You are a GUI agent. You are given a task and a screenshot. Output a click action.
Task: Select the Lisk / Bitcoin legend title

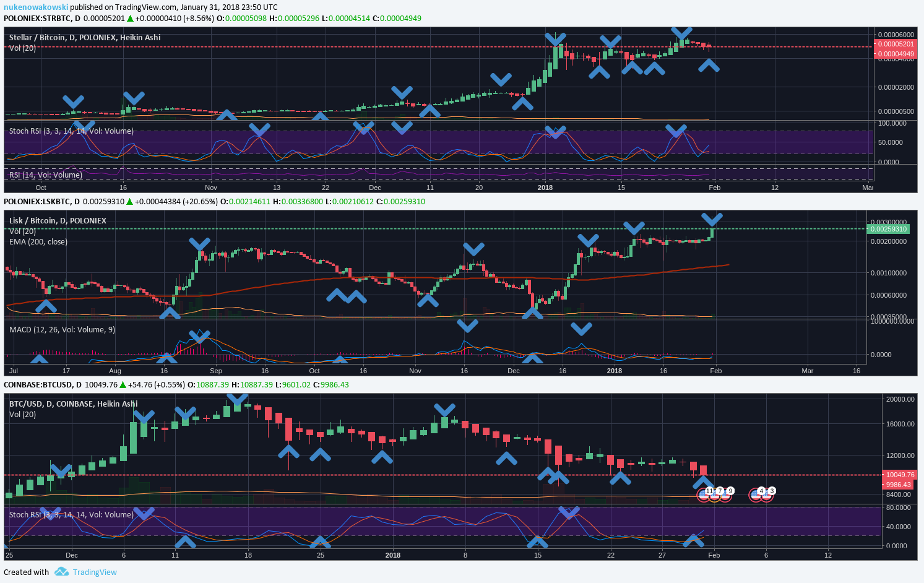pyautogui.click(x=58, y=220)
